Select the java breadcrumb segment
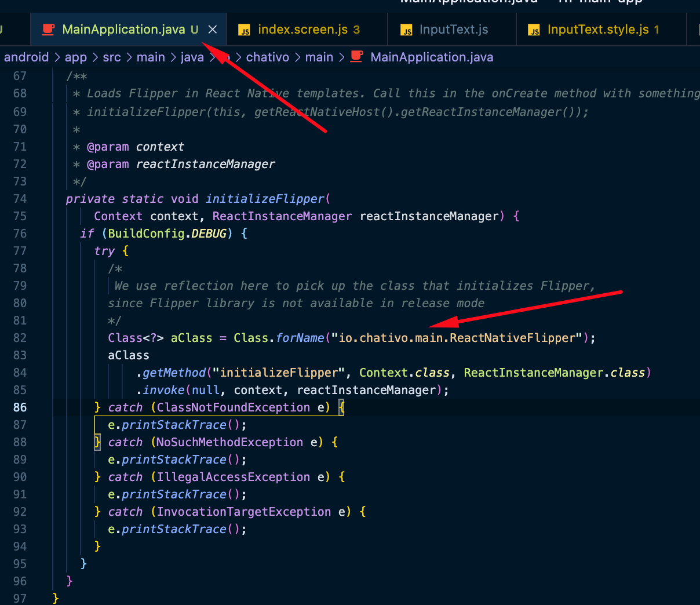Image resolution: width=700 pixels, height=605 pixels. pos(192,57)
